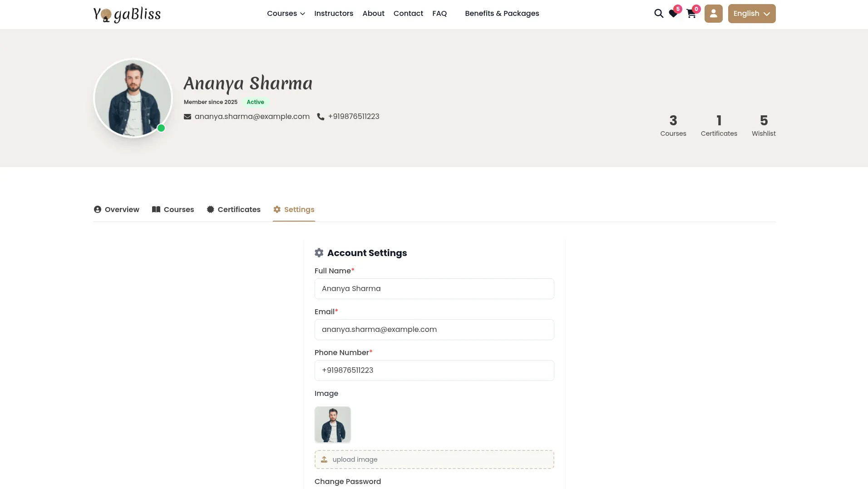
Task: Click the profile image thumbnail in settings
Action: tap(332, 425)
